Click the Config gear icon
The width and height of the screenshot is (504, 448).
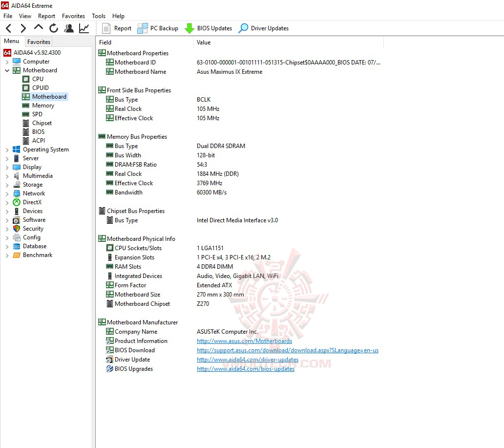pyautogui.click(x=17, y=237)
